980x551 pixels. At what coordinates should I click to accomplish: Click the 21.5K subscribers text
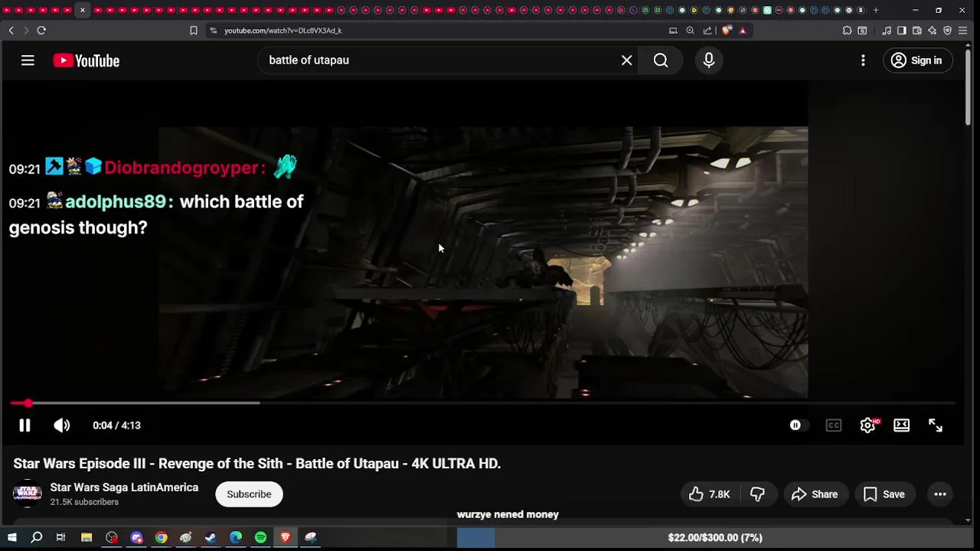click(x=84, y=502)
